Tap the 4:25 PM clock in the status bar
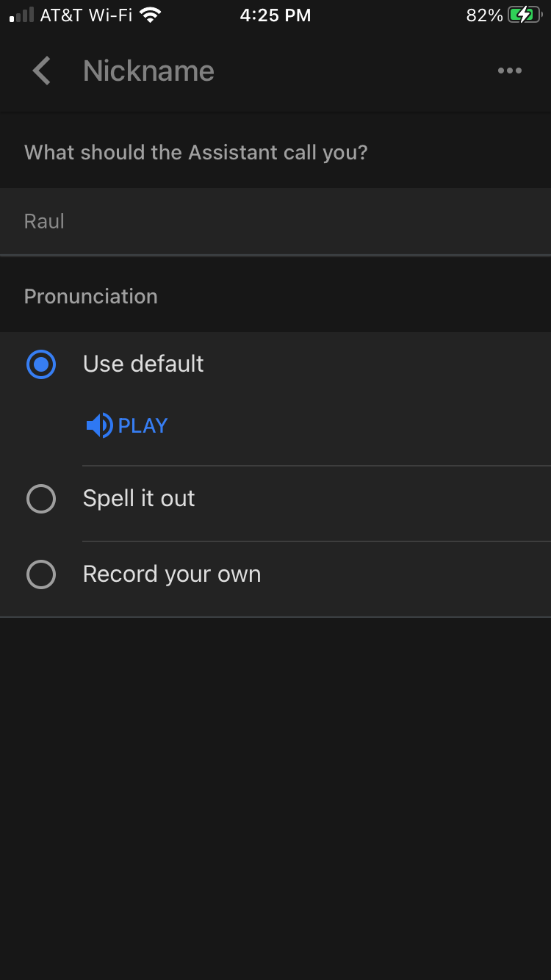The width and height of the screenshot is (551, 980). click(275, 14)
